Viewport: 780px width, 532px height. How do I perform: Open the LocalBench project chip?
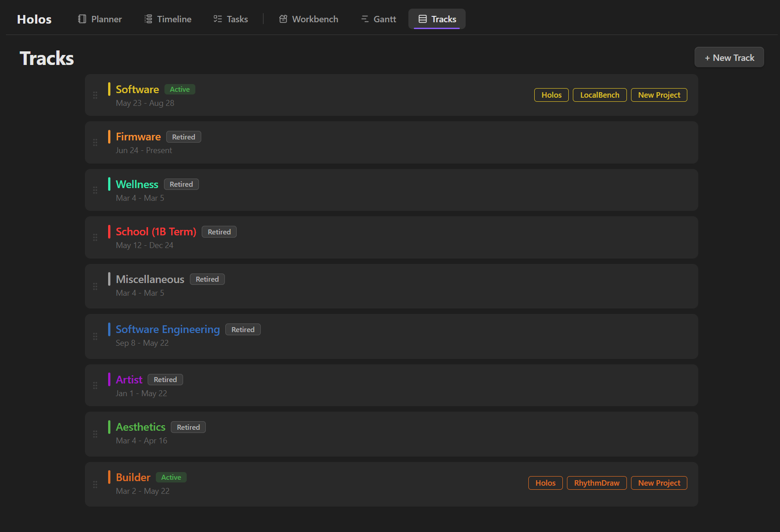pos(600,95)
